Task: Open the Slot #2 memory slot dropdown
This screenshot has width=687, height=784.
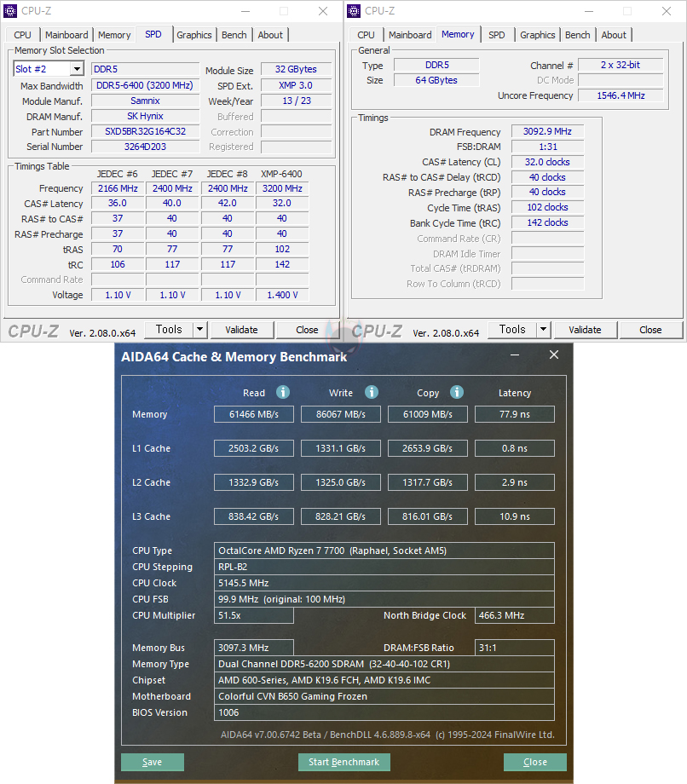Action: (77, 69)
